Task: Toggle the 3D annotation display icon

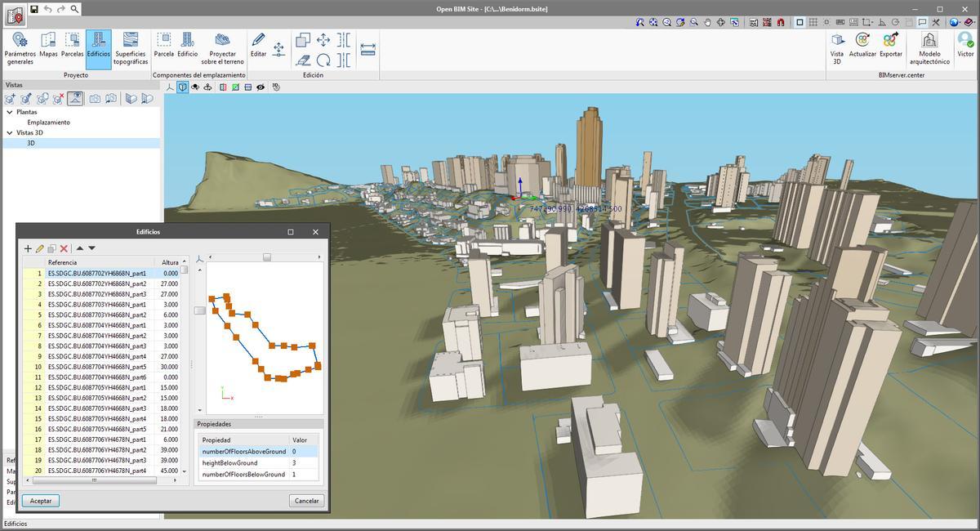Action: pos(276,87)
